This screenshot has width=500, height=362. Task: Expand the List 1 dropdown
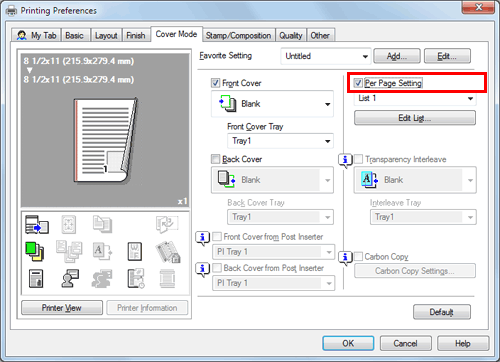(x=415, y=98)
